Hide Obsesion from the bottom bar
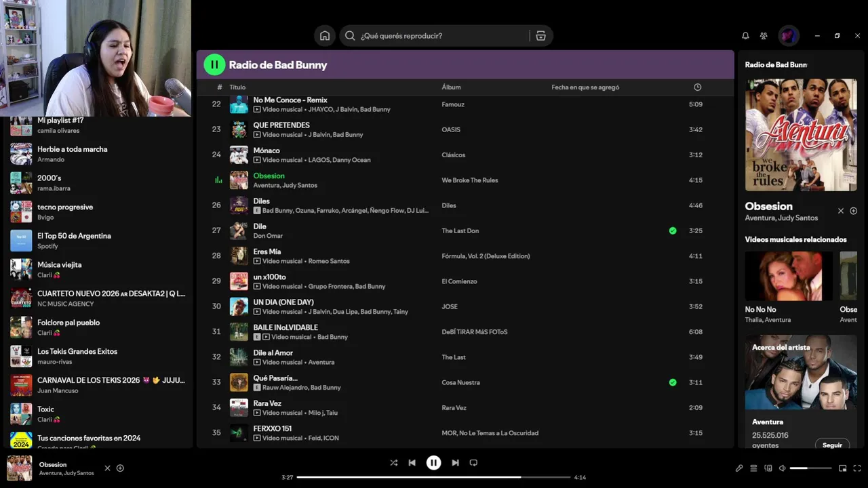Image resolution: width=868 pixels, height=488 pixels. 107,468
